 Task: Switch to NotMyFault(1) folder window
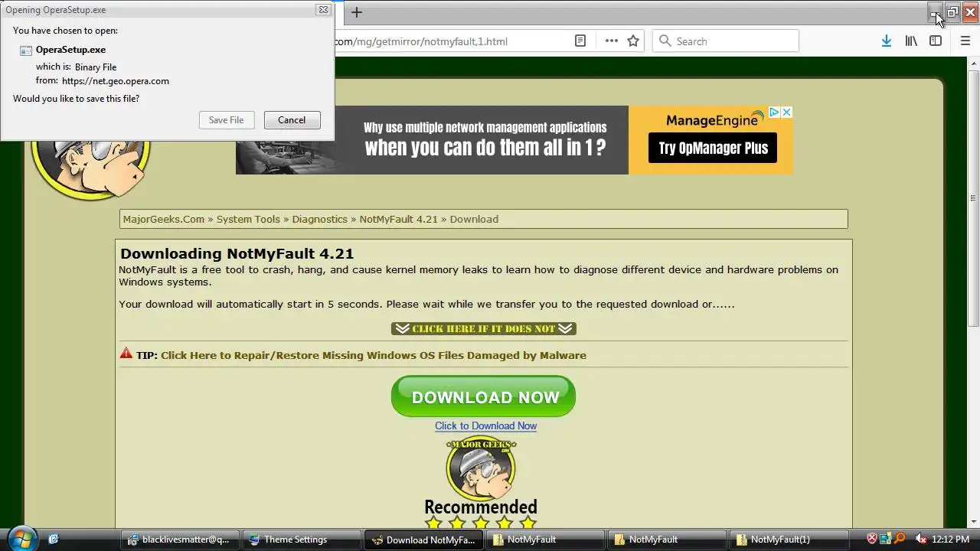pyautogui.click(x=789, y=540)
